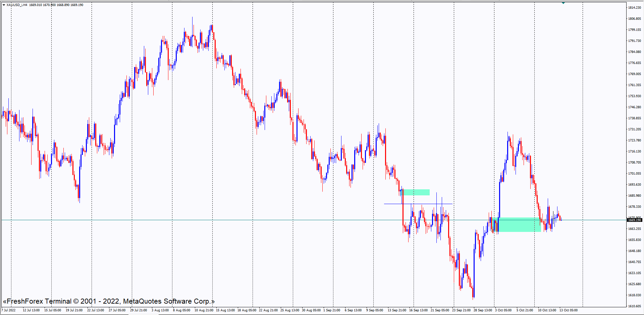Click price axis label 1791.730
Screen dimensions: 644x315
point(635,41)
